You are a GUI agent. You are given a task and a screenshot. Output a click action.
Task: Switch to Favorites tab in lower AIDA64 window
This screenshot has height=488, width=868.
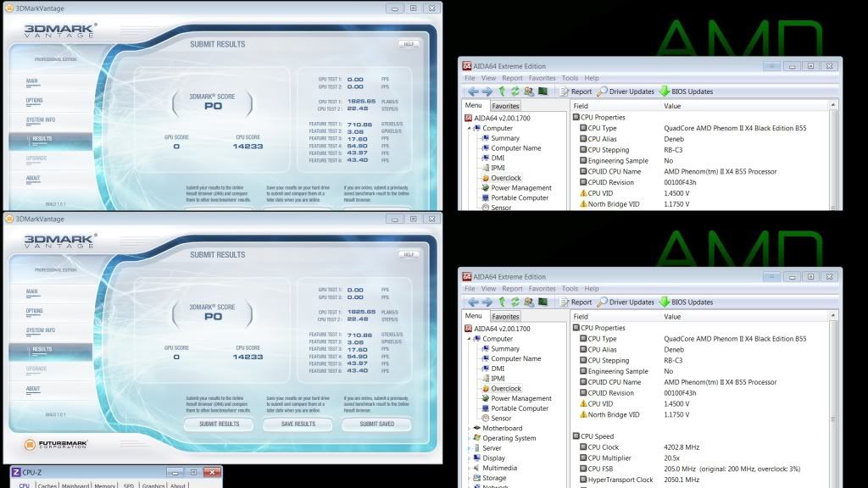[505, 317]
